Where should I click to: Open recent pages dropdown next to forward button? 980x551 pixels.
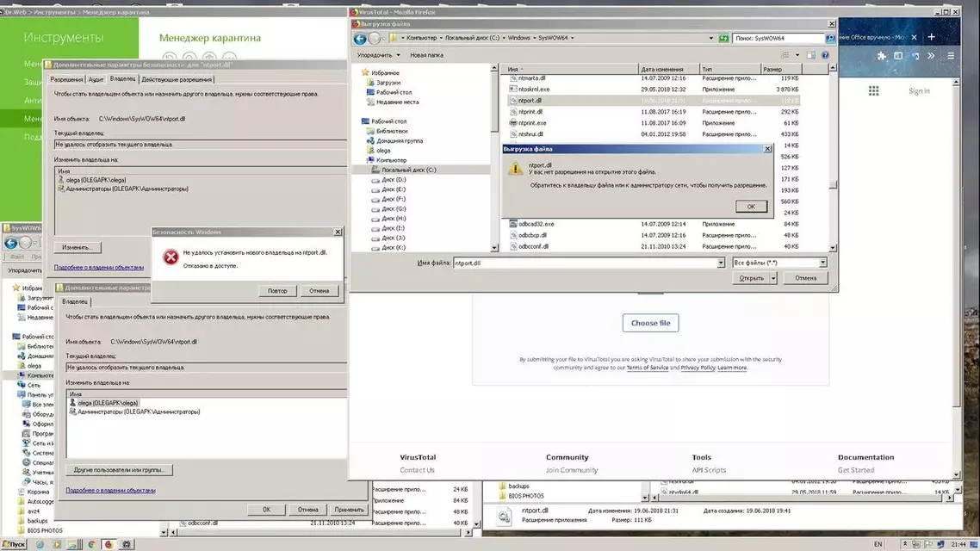click(385, 38)
